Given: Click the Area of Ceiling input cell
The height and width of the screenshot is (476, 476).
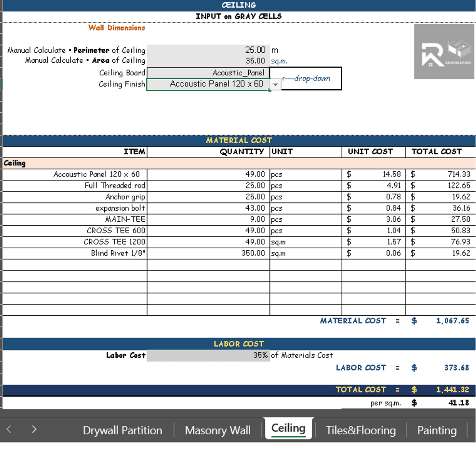Looking at the screenshot, I should [208, 61].
